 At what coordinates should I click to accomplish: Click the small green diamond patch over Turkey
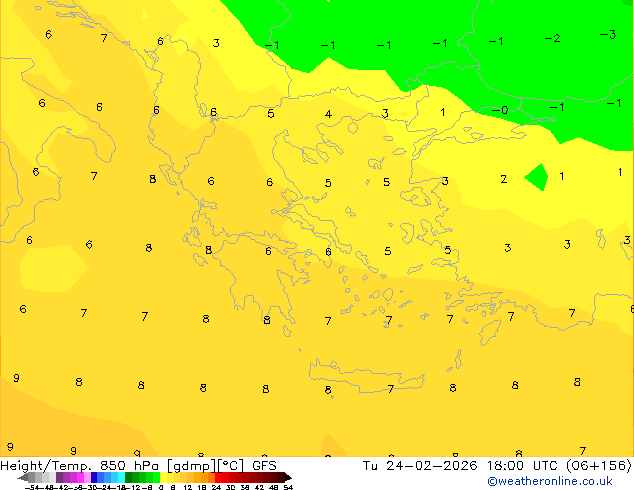537,177
